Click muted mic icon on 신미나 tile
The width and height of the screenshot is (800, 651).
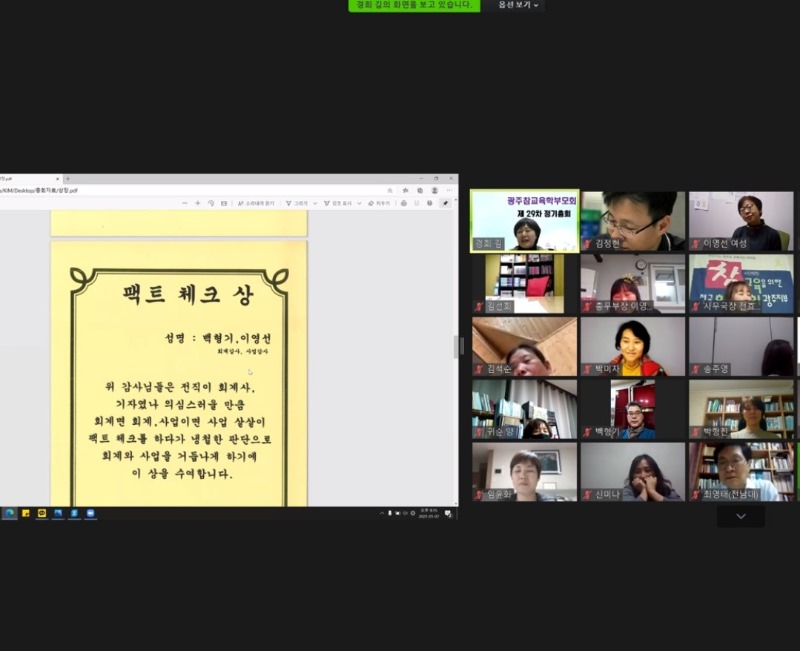[x=587, y=495]
